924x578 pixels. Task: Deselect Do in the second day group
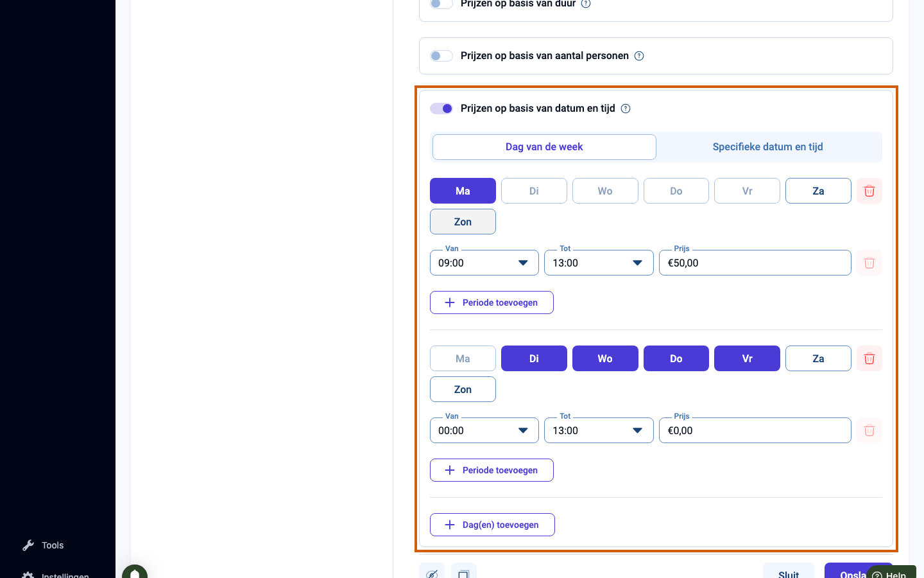(x=676, y=358)
